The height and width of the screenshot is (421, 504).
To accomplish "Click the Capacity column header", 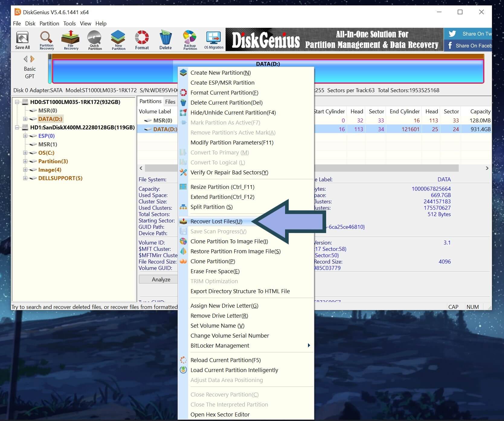I will point(480,111).
